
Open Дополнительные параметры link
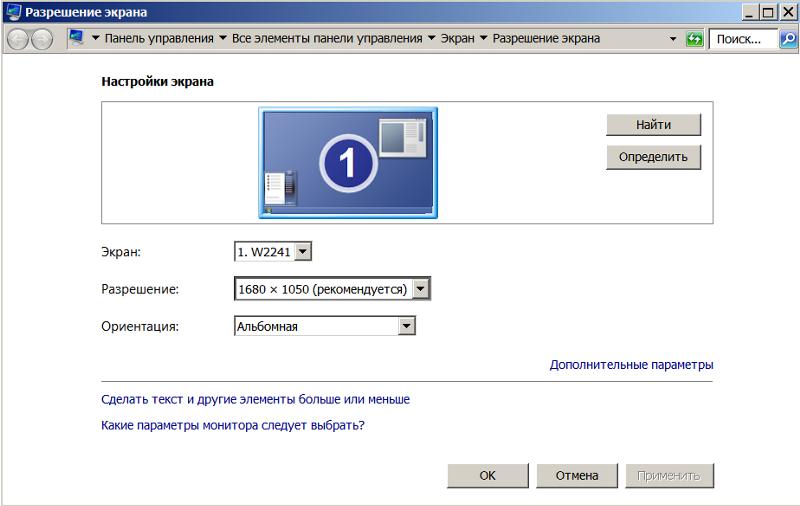click(631, 365)
